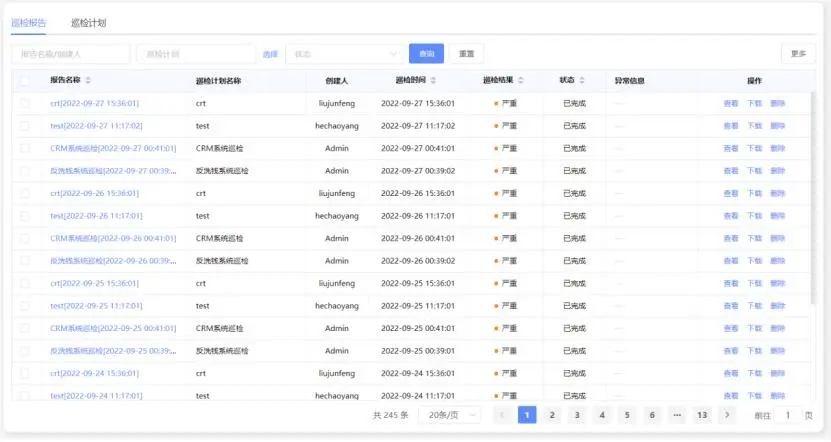Check the row crt[2022-09-26 15:36:01]
This screenshot has height=442, width=831.
pos(24,193)
